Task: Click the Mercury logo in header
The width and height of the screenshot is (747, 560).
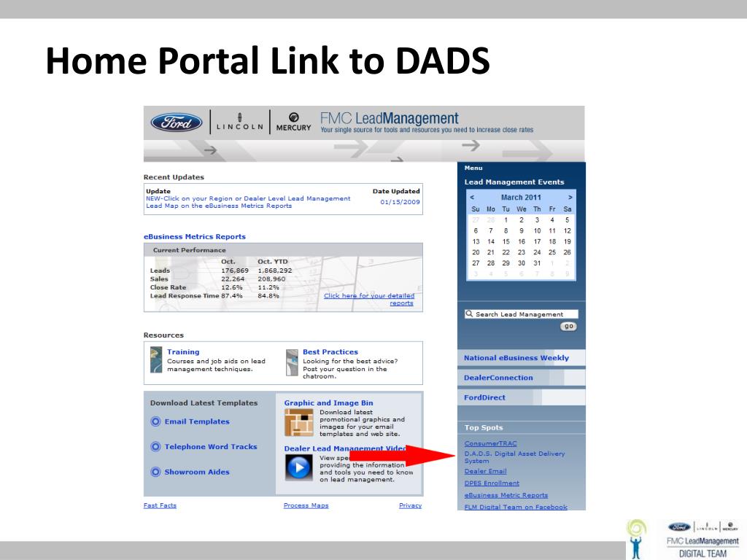Action: point(293,122)
